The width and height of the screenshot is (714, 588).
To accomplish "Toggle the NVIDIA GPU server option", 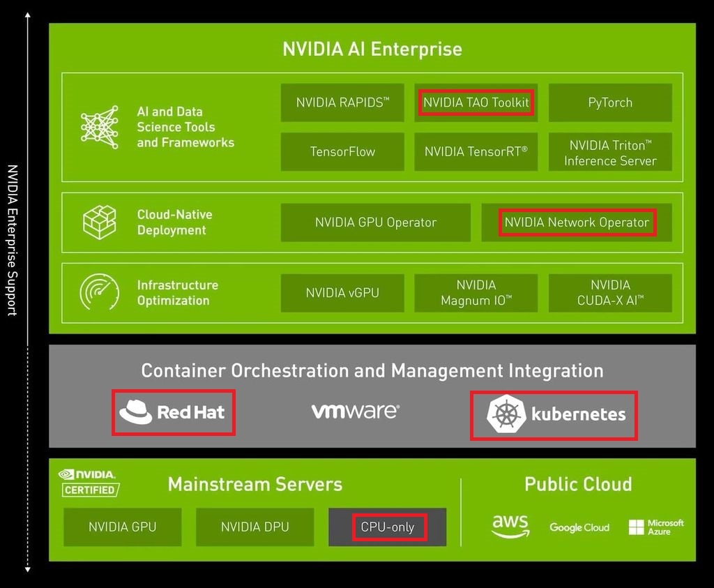I will [121, 527].
